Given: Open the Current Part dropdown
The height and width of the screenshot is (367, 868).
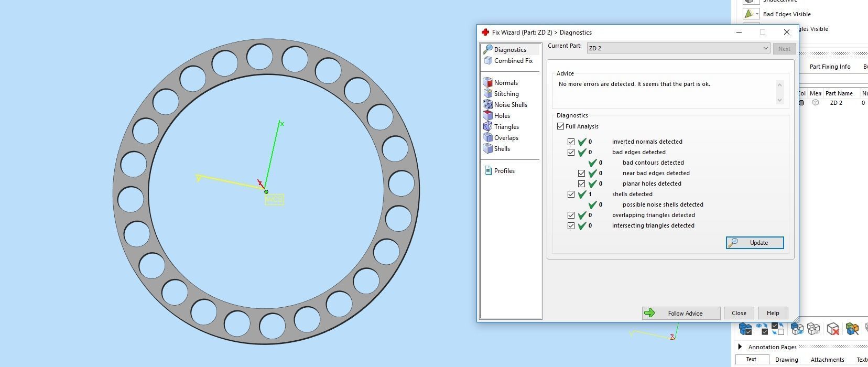Looking at the screenshot, I should click(x=678, y=48).
